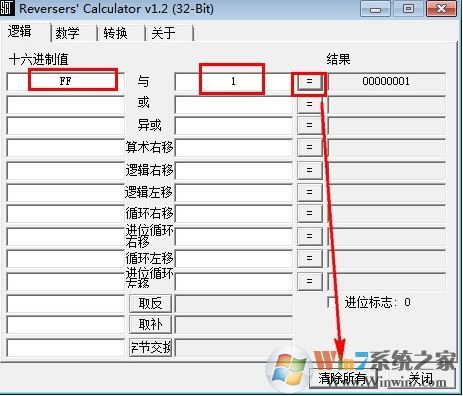Click equals button for 循环右移

click(310, 214)
